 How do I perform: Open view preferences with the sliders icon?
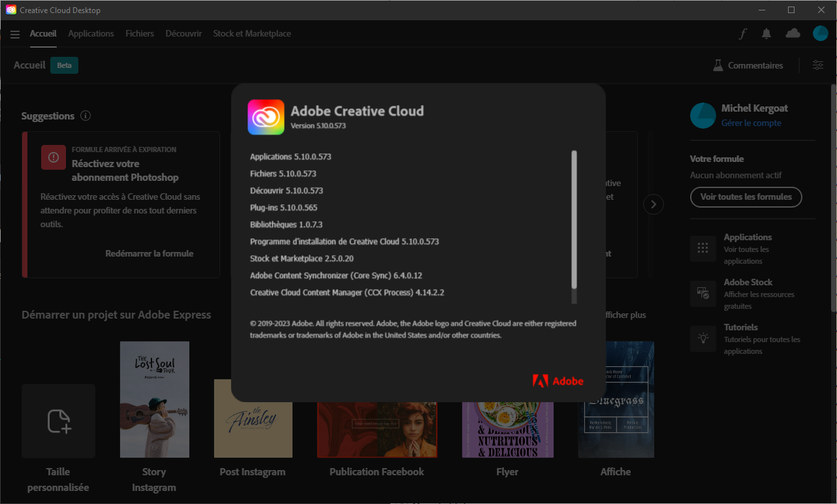pos(817,65)
